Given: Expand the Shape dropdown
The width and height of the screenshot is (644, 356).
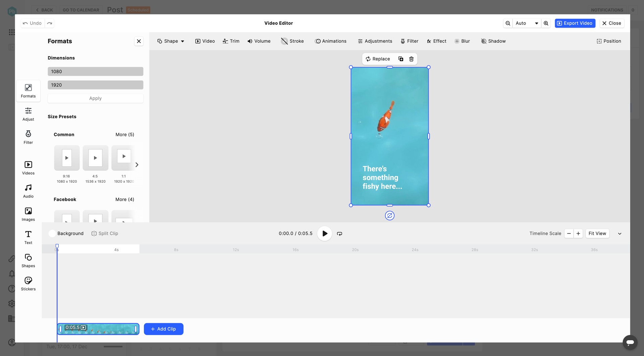Looking at the screenshot, I should click(x=171, y=41).
